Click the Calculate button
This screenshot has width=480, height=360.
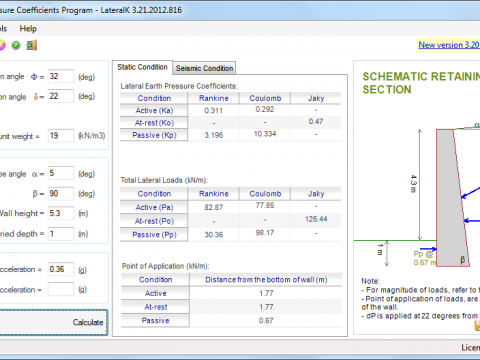[x=54, y=322]
